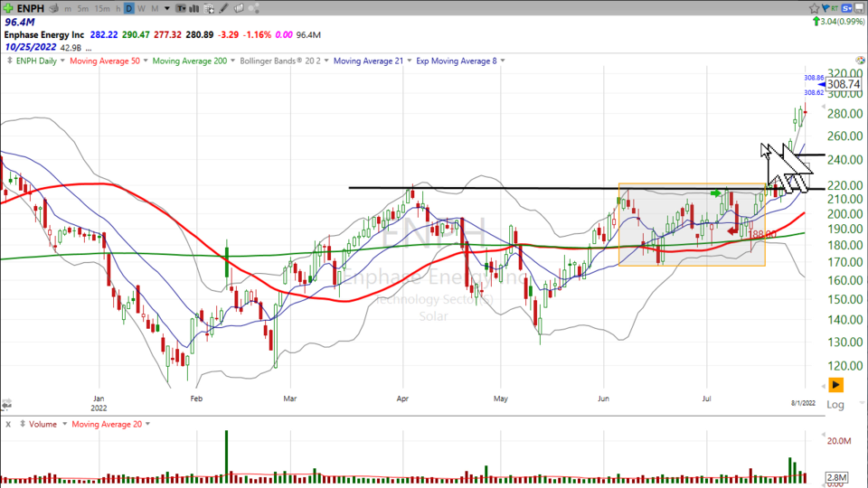Switch to 1-minute (m) timeframe

click(x=68, y=9)
